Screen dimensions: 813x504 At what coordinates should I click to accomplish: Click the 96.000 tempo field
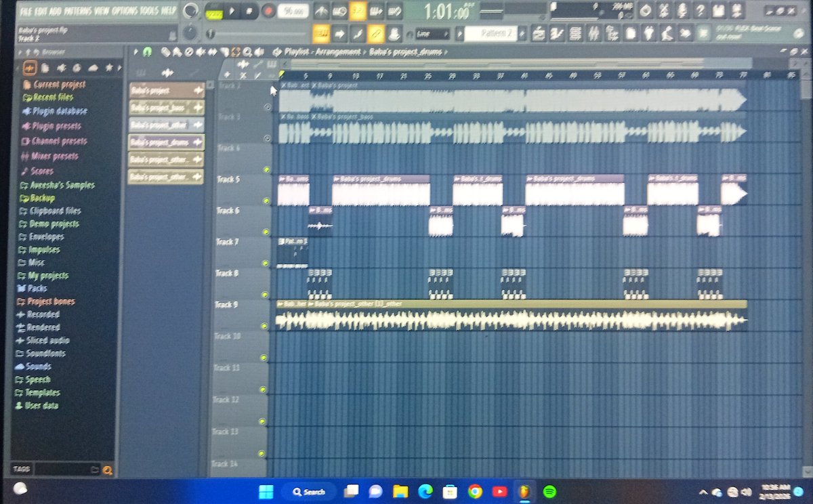[x=293, y=12]
